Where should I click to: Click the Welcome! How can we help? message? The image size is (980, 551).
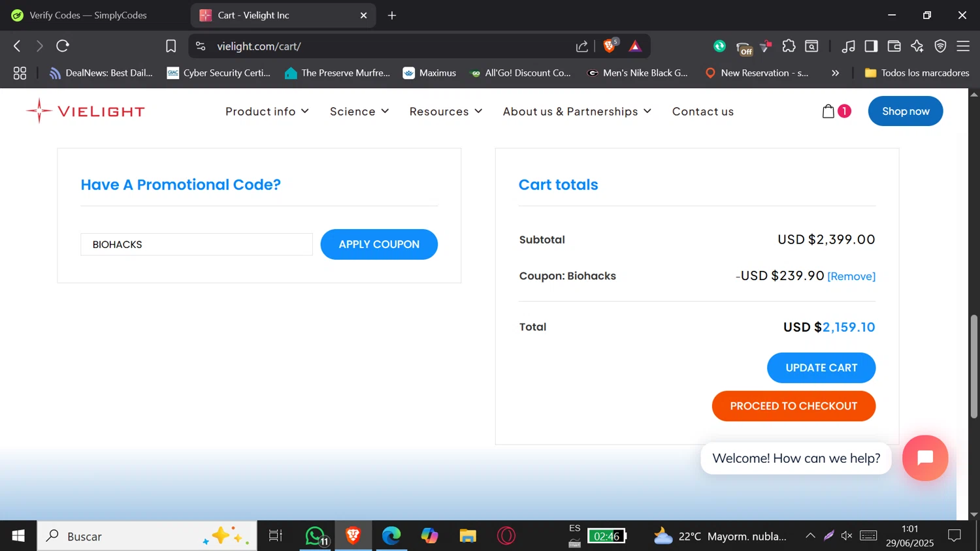tap(796, 458)
